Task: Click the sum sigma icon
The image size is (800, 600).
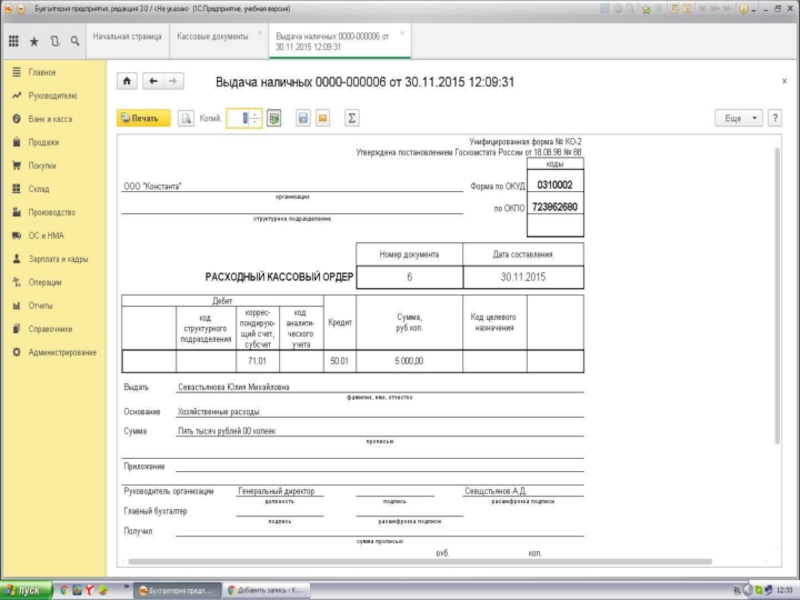Action: click(x=351, y=118)
